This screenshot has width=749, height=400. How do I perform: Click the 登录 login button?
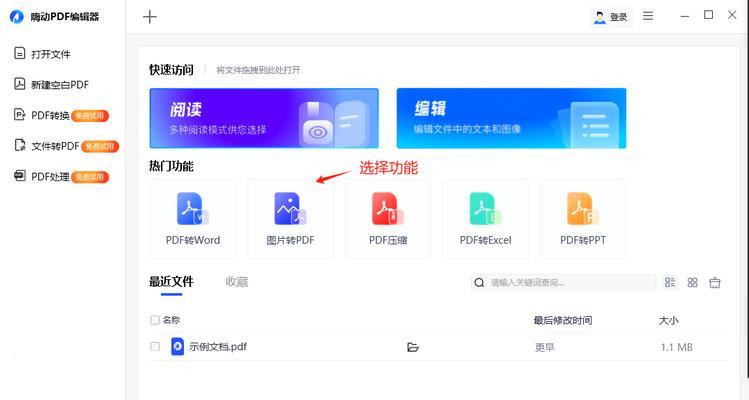point(611,17)
